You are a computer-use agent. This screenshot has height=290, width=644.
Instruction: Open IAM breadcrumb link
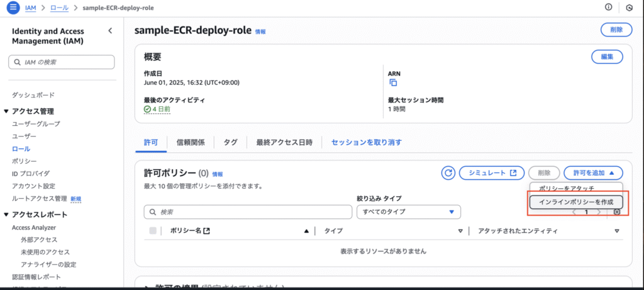(x=30, y=8)
